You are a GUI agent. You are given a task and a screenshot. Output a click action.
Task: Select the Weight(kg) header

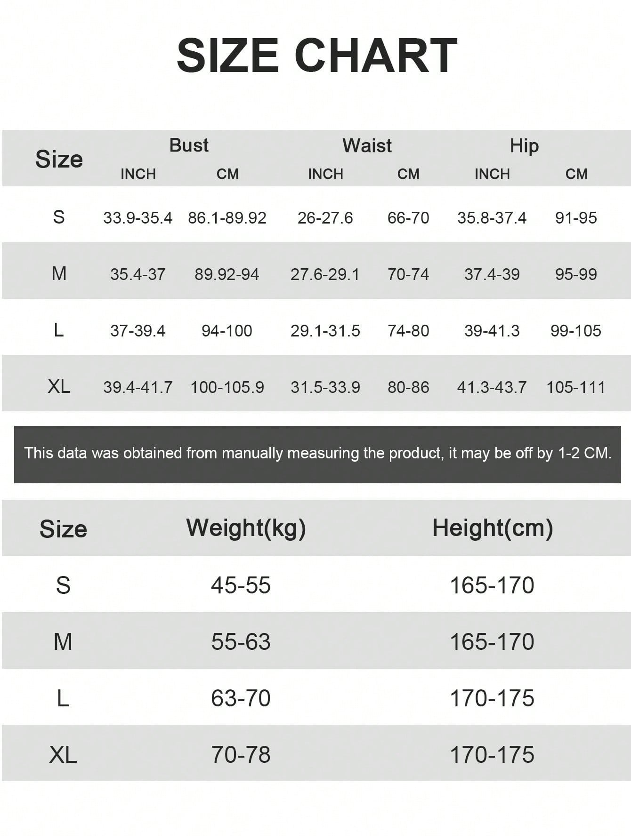coord(246,528)
